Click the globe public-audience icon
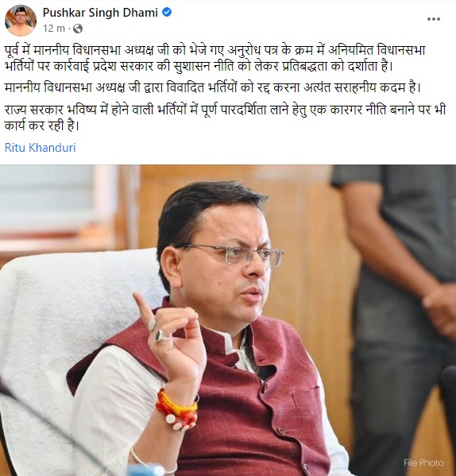Viewport: 456px width, 476px height. [78, 29]
